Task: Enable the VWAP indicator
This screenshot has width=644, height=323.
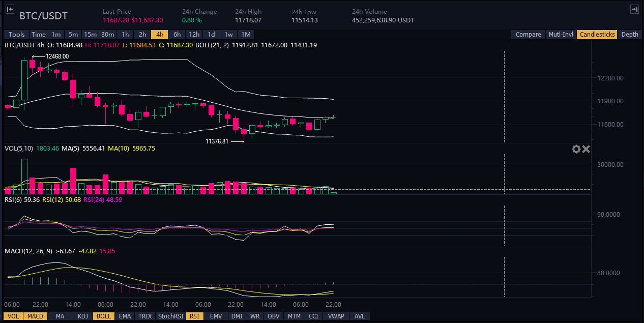Action: coord(336,316)
